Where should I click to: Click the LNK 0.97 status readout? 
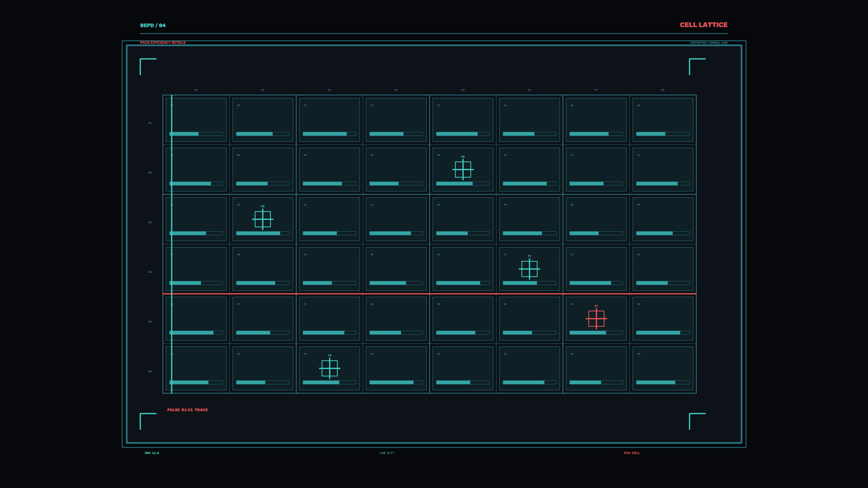pos(387,453)
